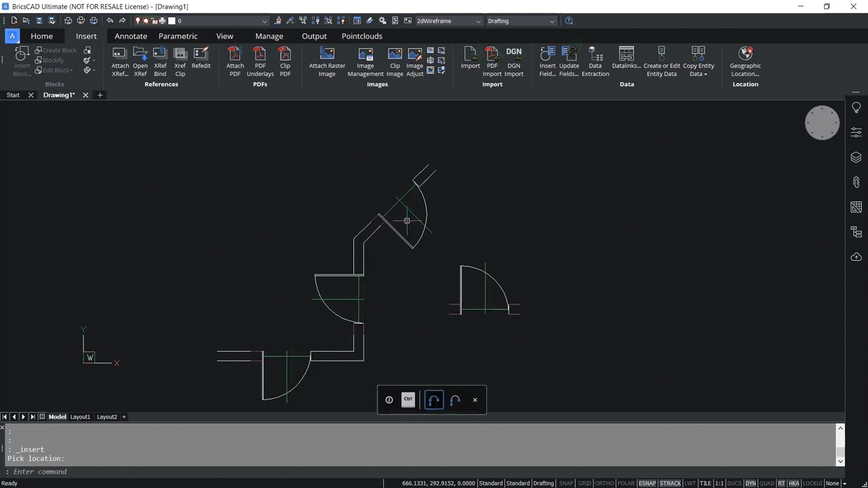
Task: Open the Help question mark icon
Action: (568, 21)
